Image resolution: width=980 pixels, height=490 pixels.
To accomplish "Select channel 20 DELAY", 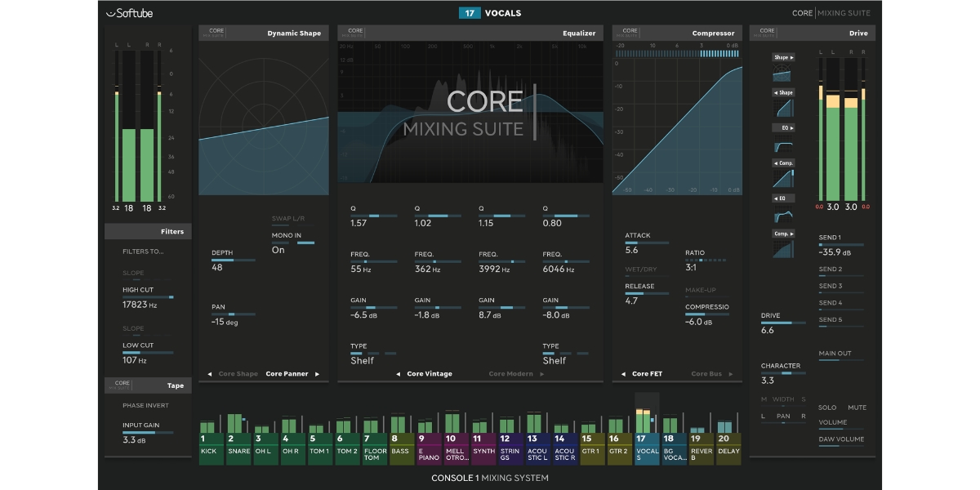I will coord(728,449).
